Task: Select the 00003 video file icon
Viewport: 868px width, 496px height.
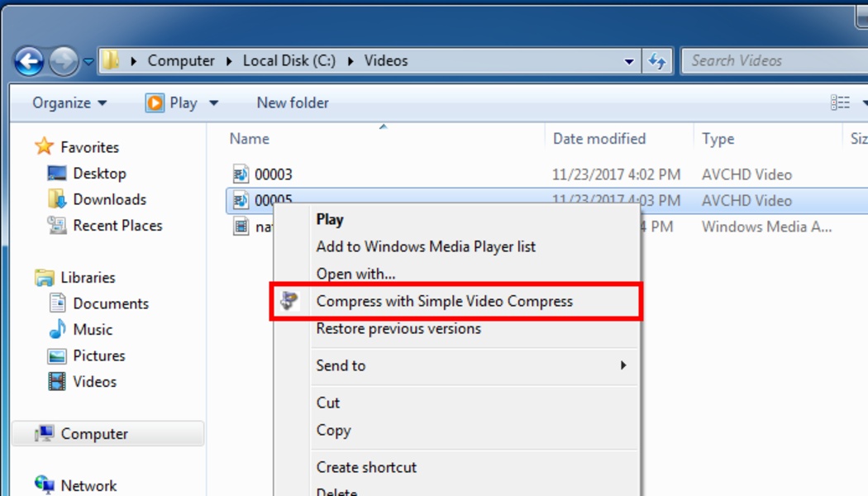Action: (x=241, y=174)
